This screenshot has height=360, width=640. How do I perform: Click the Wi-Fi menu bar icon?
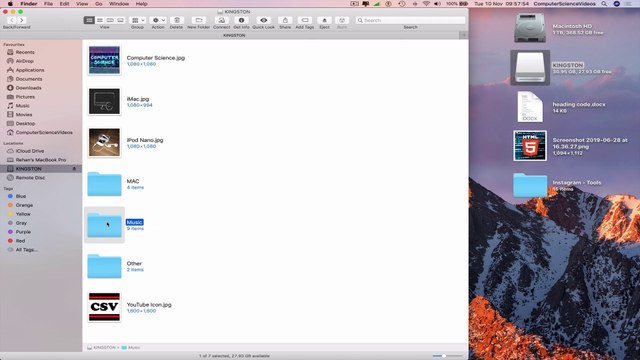[426, 4]
